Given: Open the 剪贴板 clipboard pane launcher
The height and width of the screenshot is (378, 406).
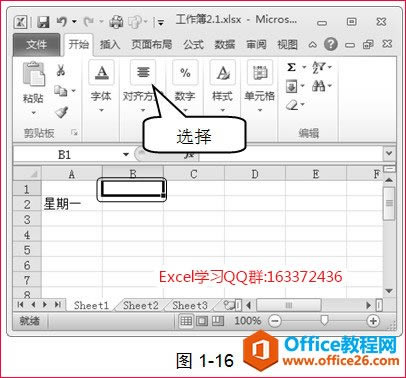Looking at the screenshot, I should coord(74,133).
